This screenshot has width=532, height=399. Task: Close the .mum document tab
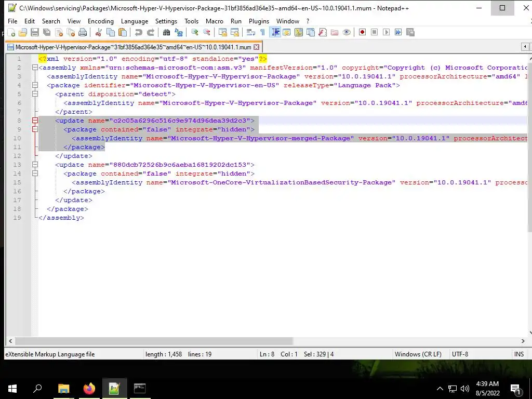click(x=257, y=47)
